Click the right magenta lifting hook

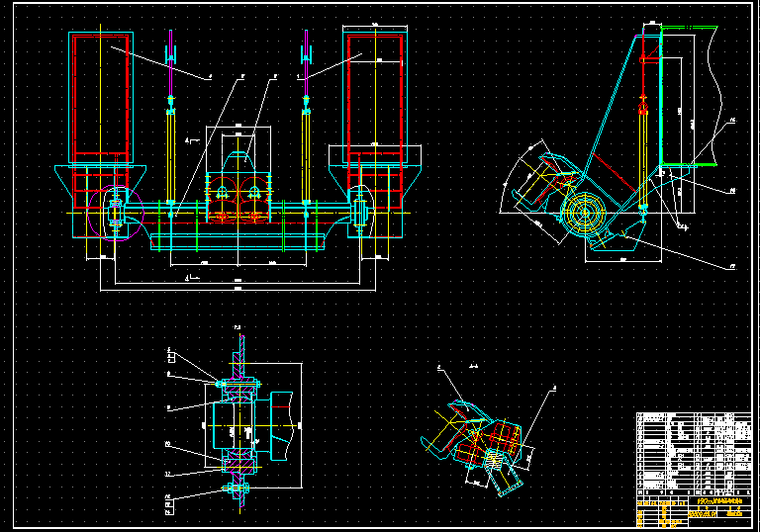[x=307, y=51]
